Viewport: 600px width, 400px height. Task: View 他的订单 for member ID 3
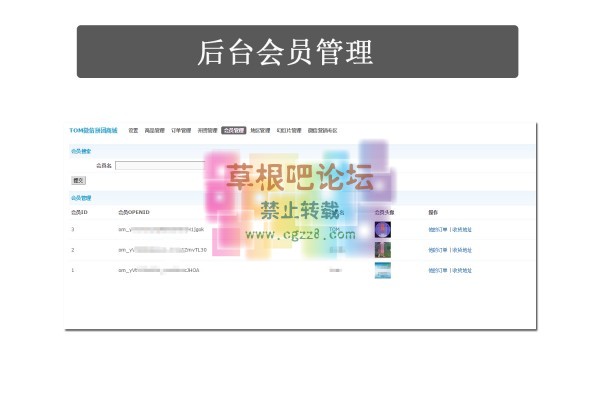(438, 230)
